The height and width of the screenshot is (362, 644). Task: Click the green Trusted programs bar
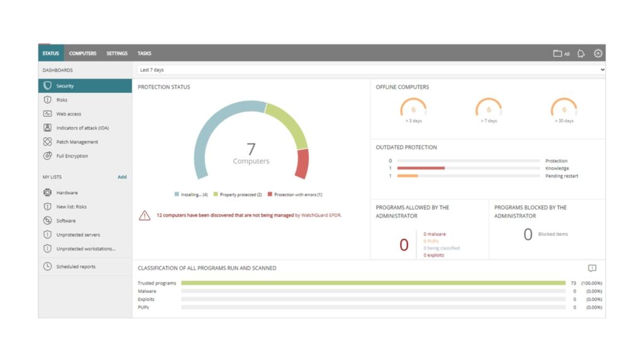(x=373, y=283)
